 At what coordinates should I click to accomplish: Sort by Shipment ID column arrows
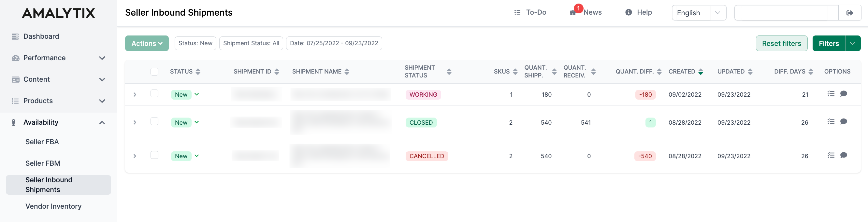point(277,72)
